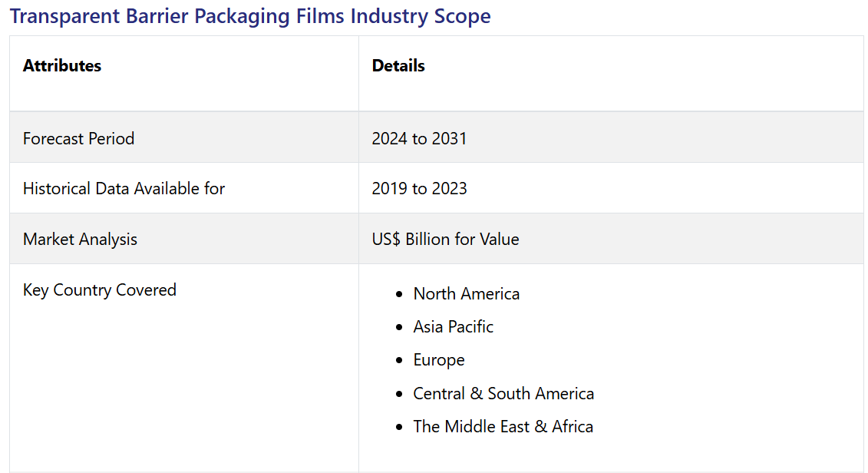This screenshot has width=868, height=473.
Task: Select Asia Pacific in the list
Action: click(x=453, y=326)
